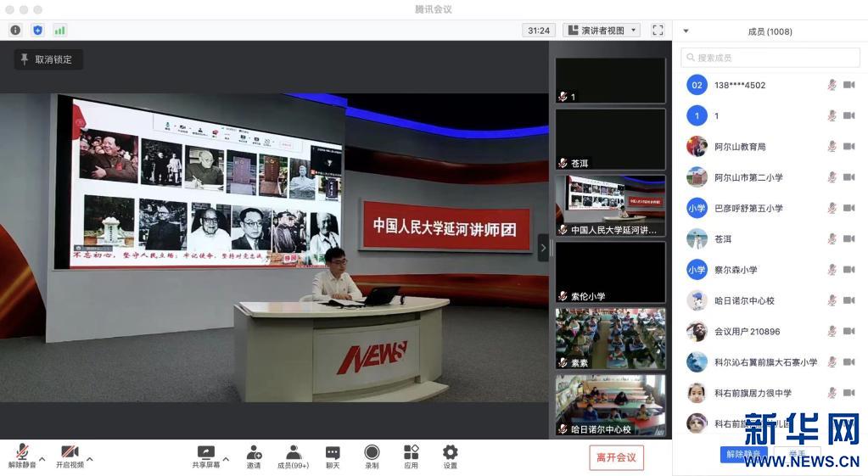Expand audio options arrow beside 解除静音
Screen dimensions: 868x476
point(42,459)
